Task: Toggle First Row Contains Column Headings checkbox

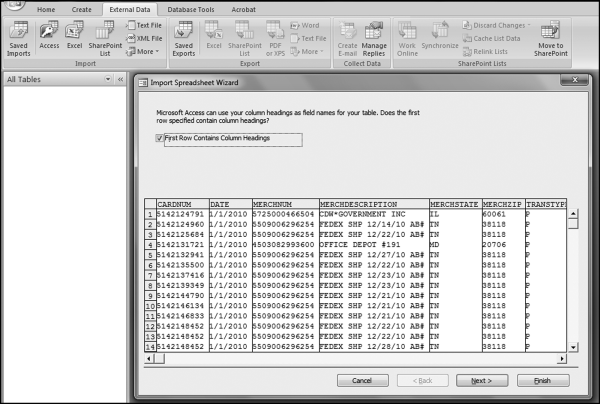Action: [160, 138]
